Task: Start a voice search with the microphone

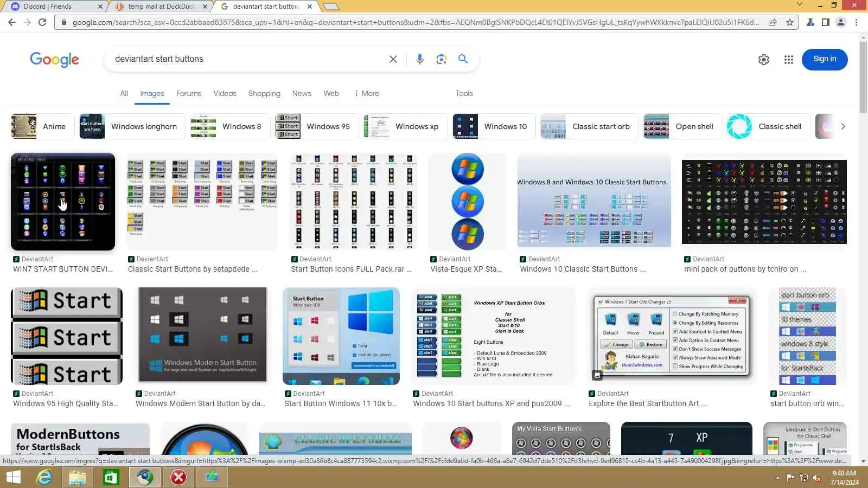Action: [x=419, y=59]
